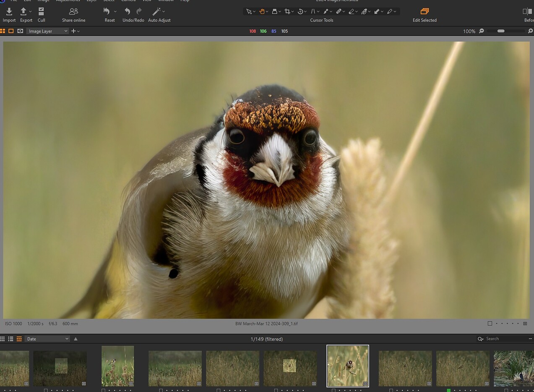Open the Date sort dropdown
The height and width of the screenshot is (392, 534).
[x=47, y=339]
